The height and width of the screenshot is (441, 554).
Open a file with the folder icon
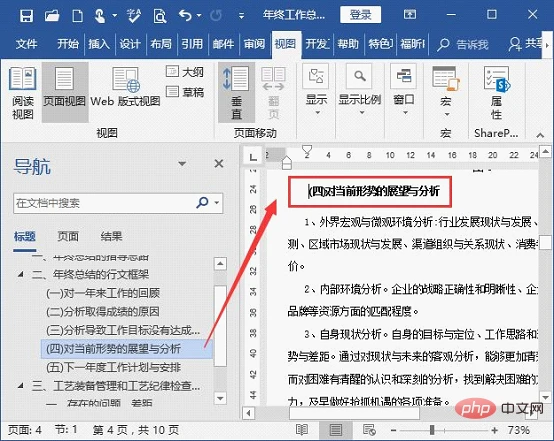tap(52, 16)
